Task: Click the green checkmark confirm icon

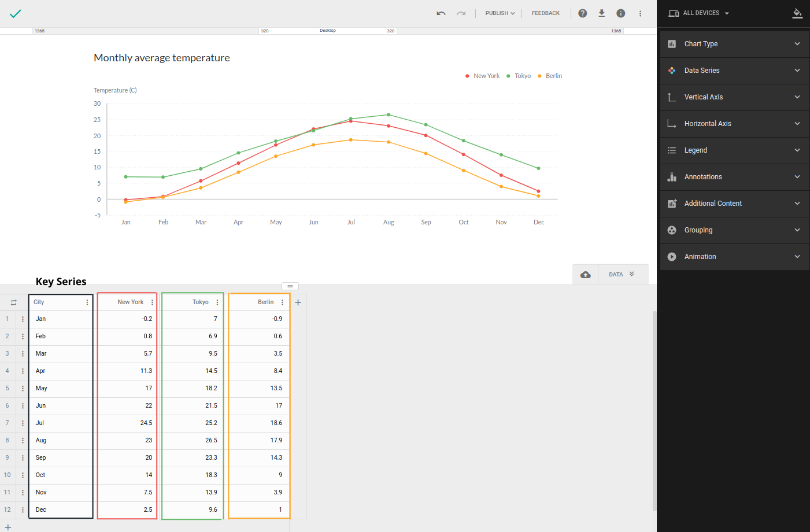Action: pyautogui.click(x=16, y=13)
